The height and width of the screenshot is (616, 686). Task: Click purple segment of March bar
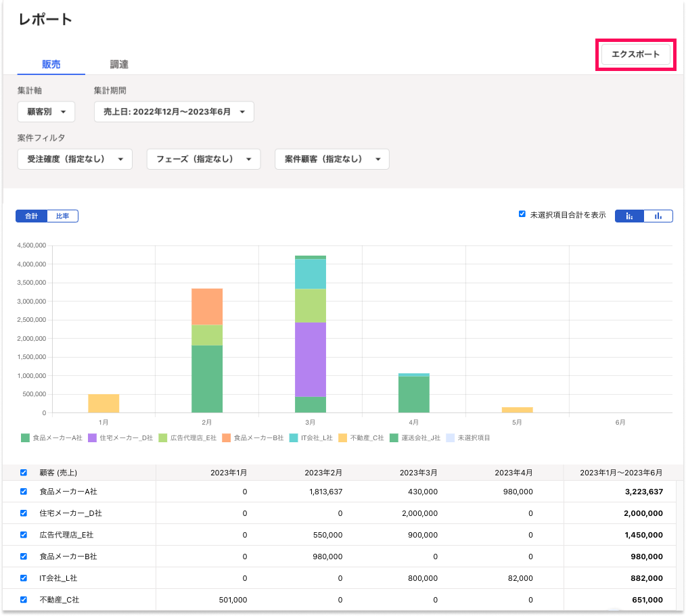[x=310, y=359]
